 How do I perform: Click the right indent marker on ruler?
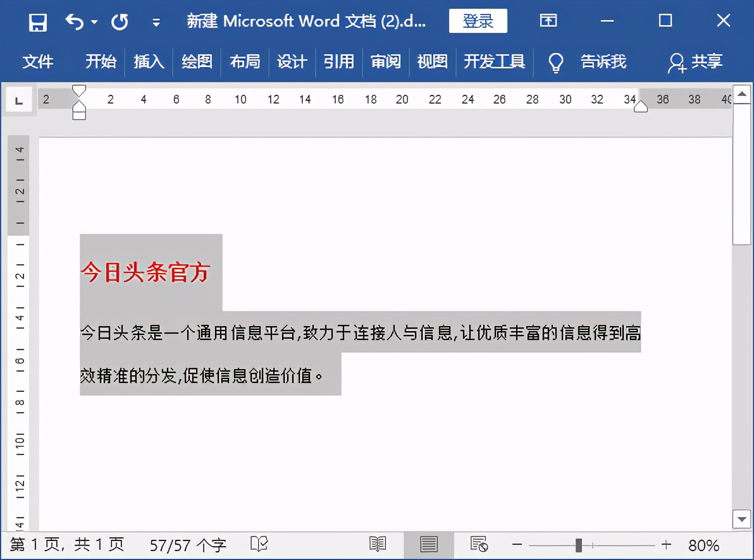641,107
